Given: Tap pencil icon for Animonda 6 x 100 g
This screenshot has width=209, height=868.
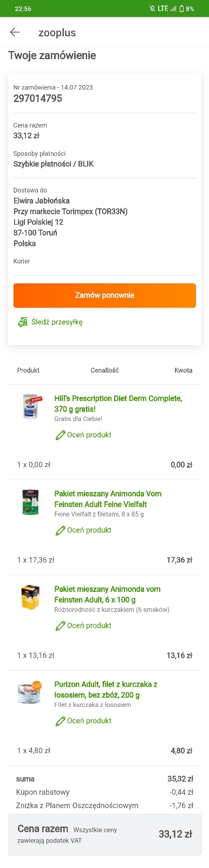Looking at the screenshot, I should [x=60, y=626].
